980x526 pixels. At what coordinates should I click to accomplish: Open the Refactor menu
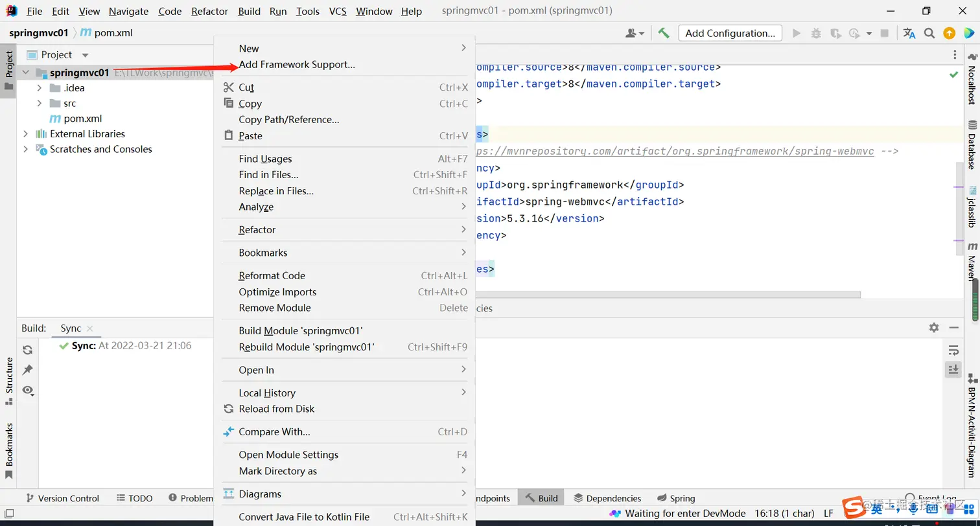tap(209, 11)
